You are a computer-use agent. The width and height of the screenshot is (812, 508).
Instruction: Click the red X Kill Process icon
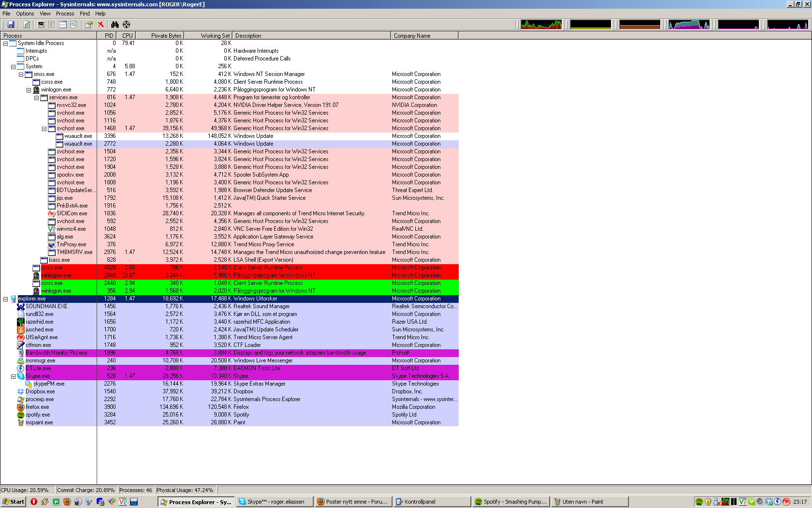[x=101, y=25]
